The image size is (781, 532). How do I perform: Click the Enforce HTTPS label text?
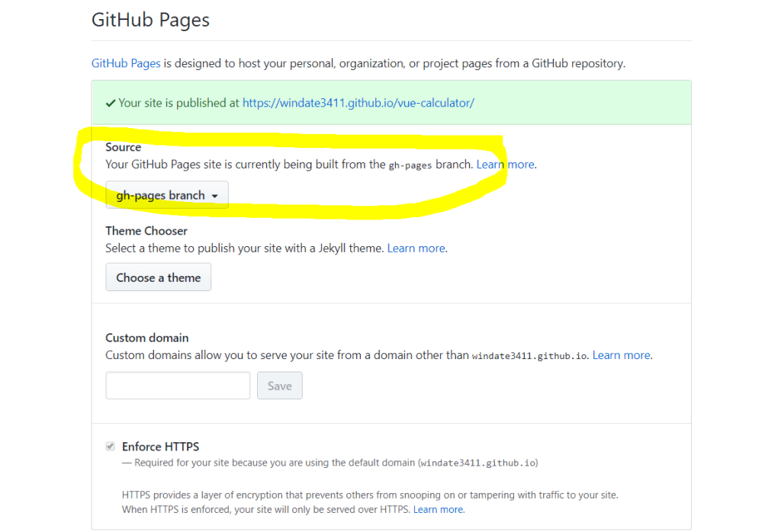point(160,447)
